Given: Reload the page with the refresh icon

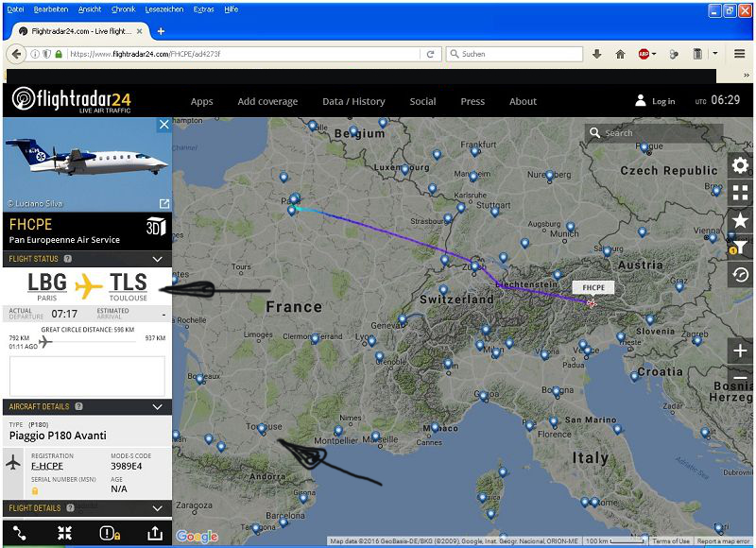Looking at the screenshot, I should tap(431, 54).
